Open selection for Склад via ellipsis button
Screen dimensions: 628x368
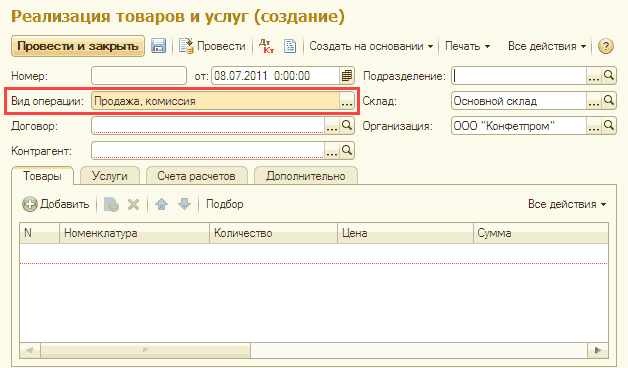(x=594, y=101)
